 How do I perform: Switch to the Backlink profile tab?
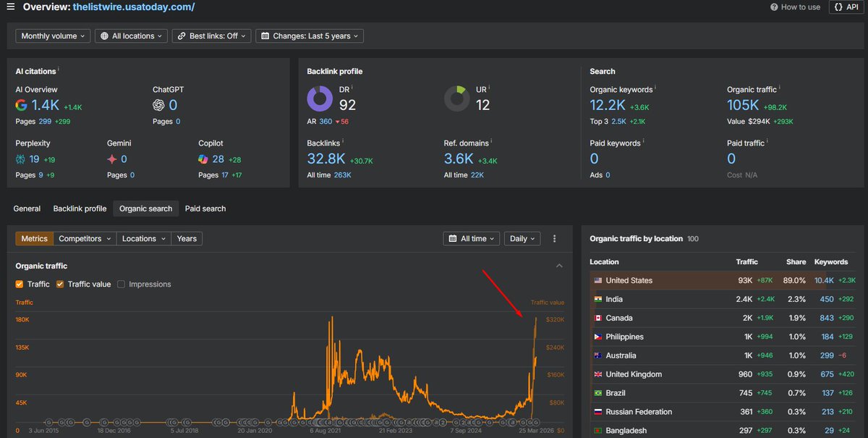tap(80, 209)
